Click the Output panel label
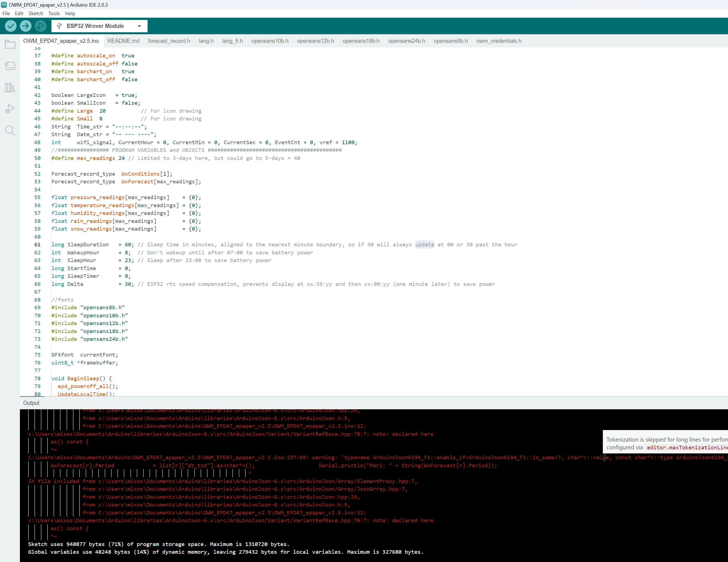Screen dimensions: 728x562 click(31, 403)
